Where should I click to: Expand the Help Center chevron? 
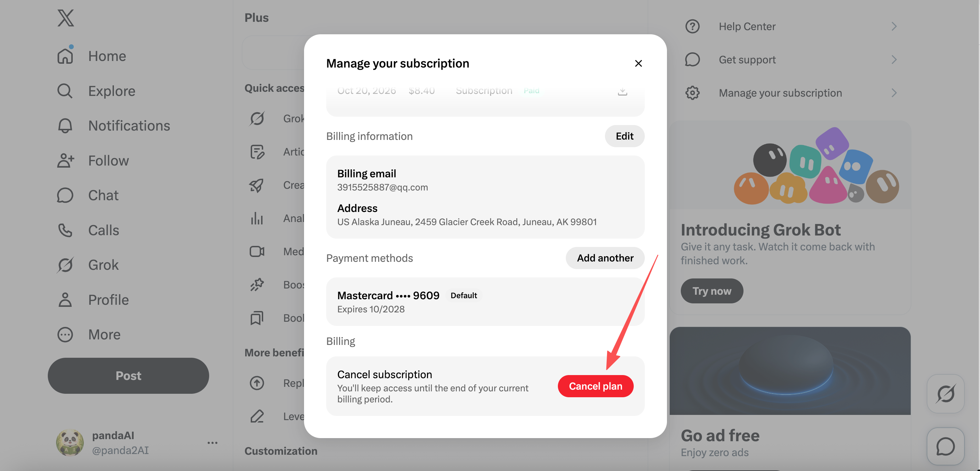pos(894,26)
